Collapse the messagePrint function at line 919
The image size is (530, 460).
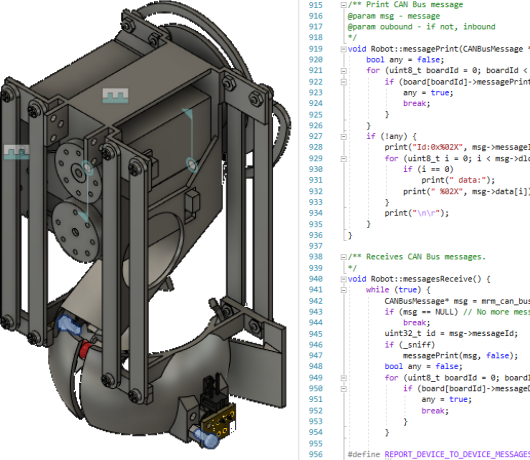[x=343, y=49]
